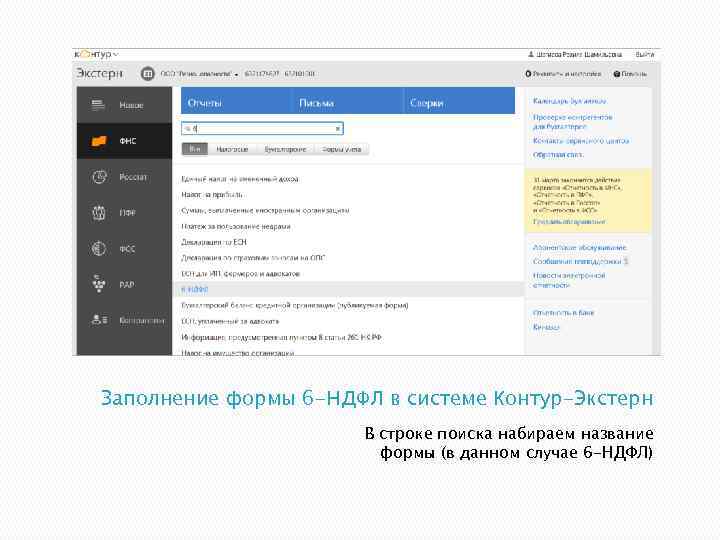The image size is (720, 540).
Task: Click the Реквизиты и настройки gear icon
Action: (528, 74)
